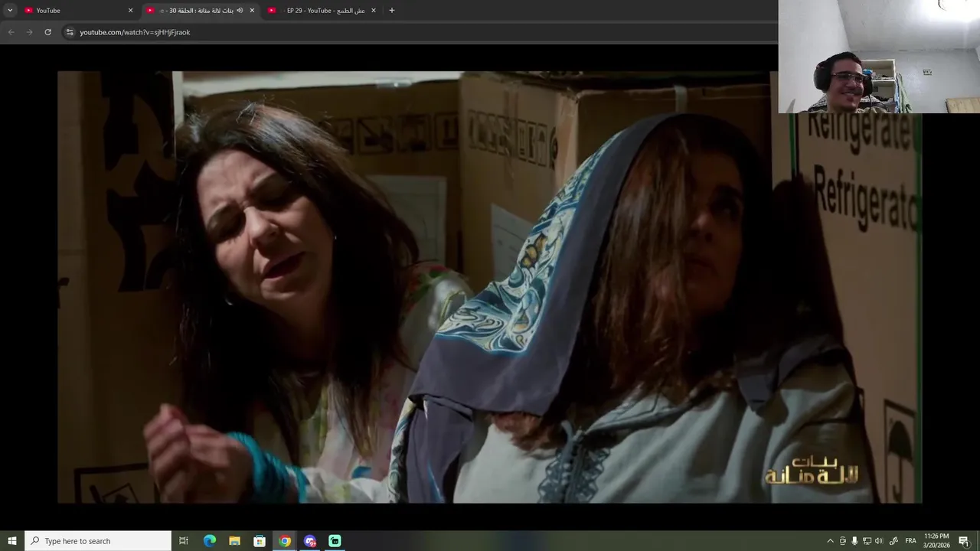Screen dimensions: 980x551
Task: Click the pen/link tray icon
Action: pyautogui.click(x=893, y=541)
